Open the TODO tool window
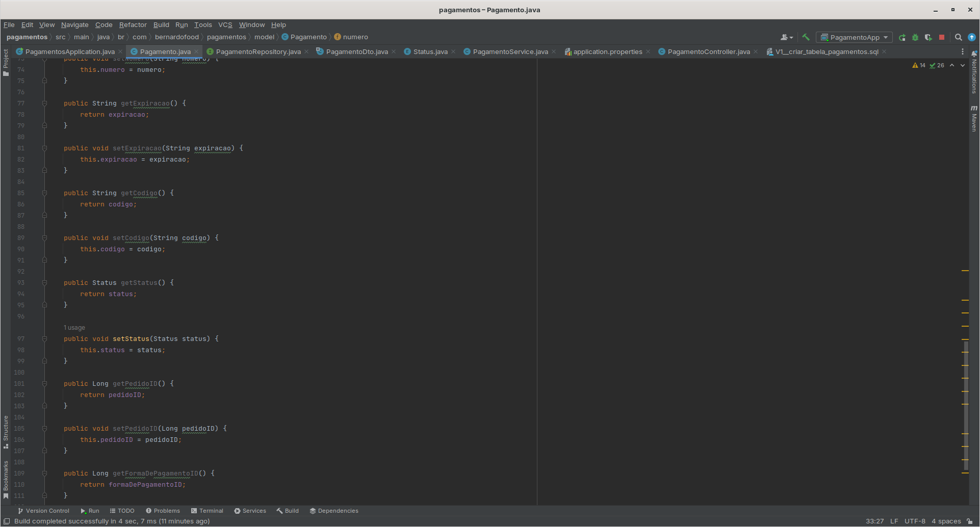 [x=122, y=511]
